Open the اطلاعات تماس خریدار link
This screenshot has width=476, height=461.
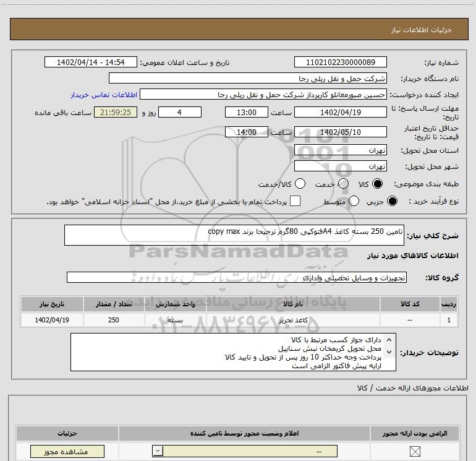pyautogui.click(x=104, y=95)
